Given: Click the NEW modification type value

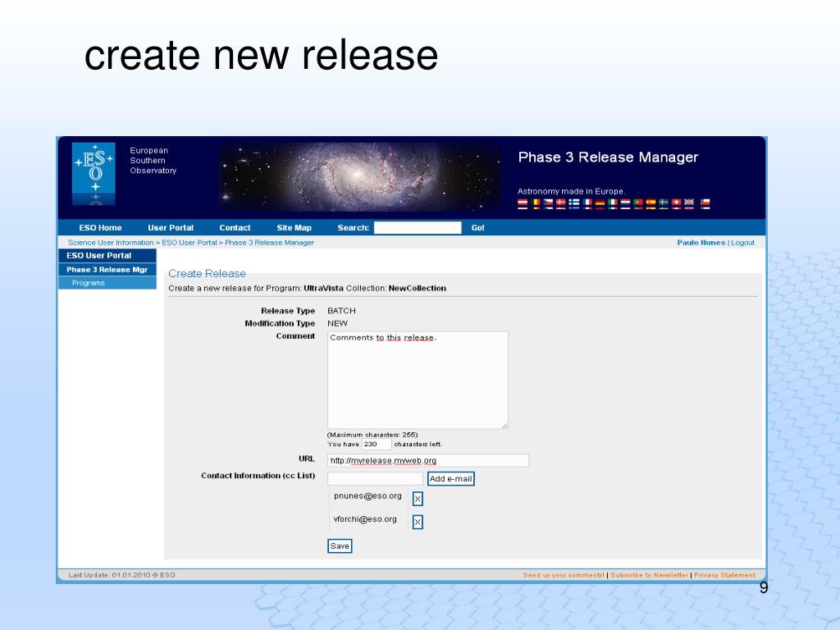Looking at the screenshot, I should pos(337,323).
